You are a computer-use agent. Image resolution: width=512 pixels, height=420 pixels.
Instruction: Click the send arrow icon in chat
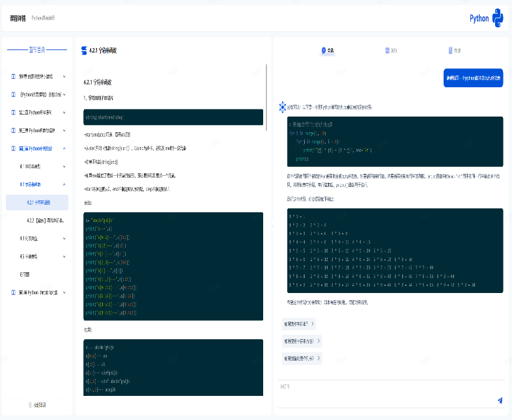[x=500, y=400]
